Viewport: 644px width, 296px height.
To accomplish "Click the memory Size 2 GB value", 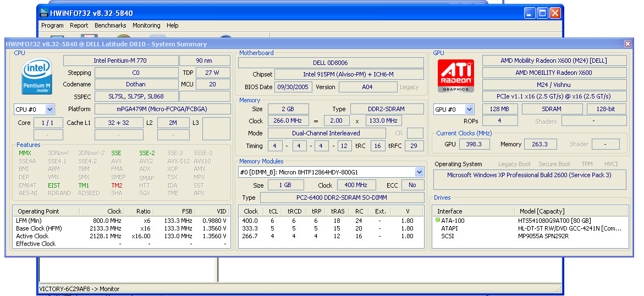I will point(288,109).
